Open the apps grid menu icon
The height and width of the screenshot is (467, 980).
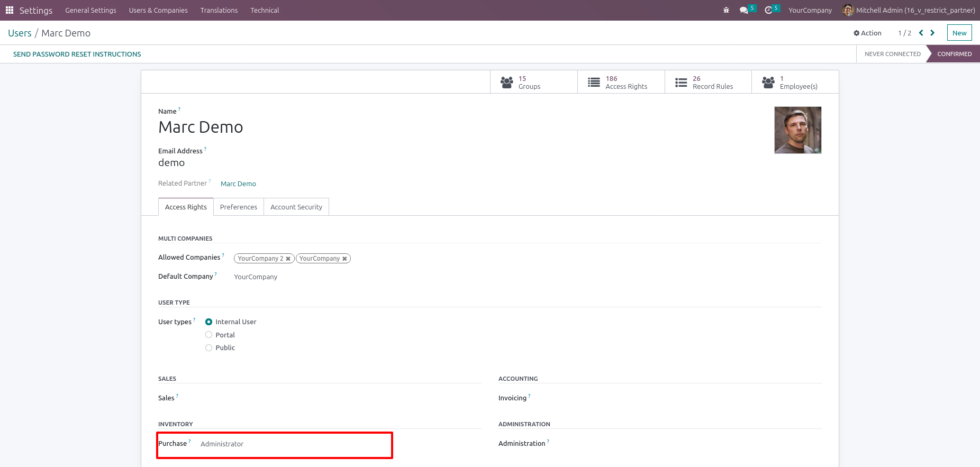click(10, 10)
